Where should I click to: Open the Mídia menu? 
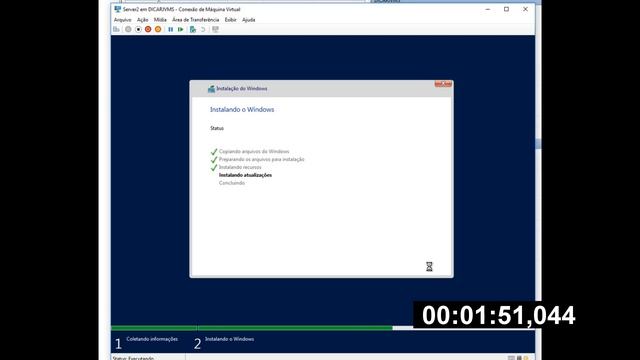pyautogui.click(x=160, y=20)
